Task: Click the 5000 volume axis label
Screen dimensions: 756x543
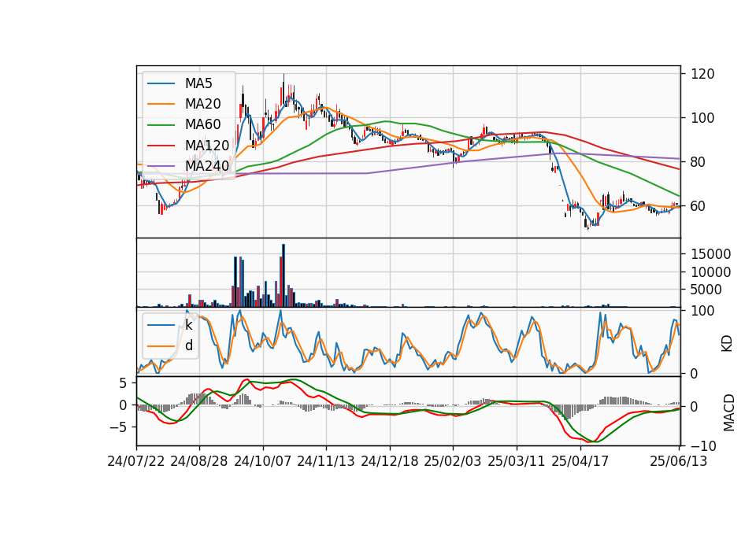Action: coord(706,290)
